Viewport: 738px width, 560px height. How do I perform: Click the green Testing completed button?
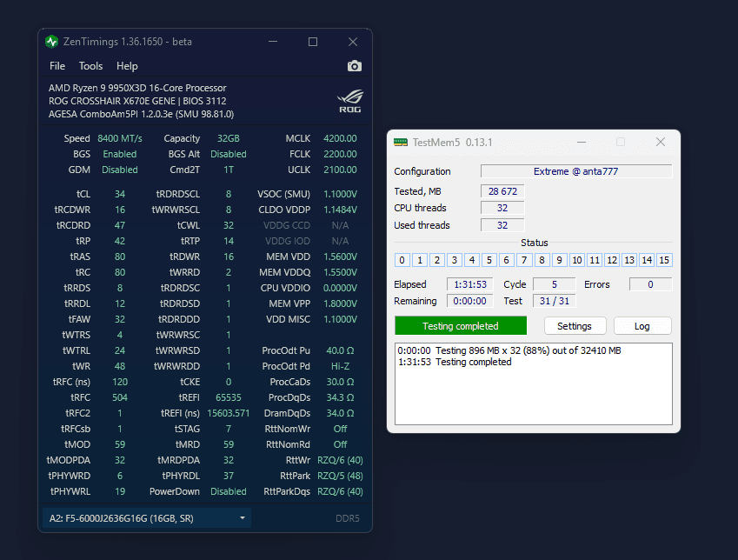(461, 326)
